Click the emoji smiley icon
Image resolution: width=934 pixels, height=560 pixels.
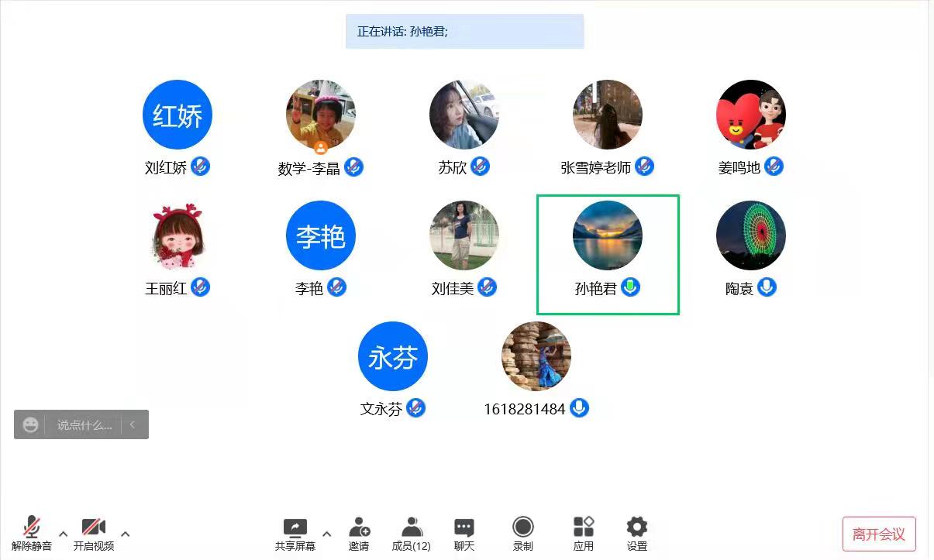[30, 424]
